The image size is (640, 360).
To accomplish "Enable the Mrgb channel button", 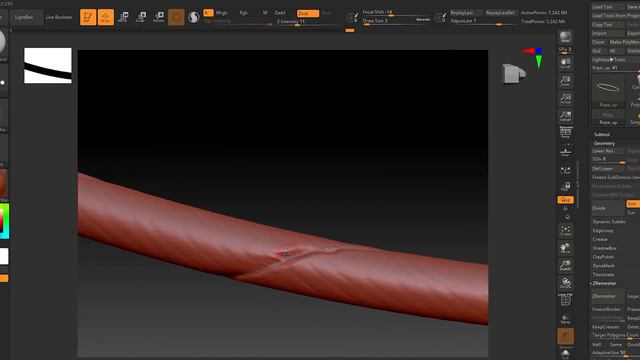I will 222,13.
